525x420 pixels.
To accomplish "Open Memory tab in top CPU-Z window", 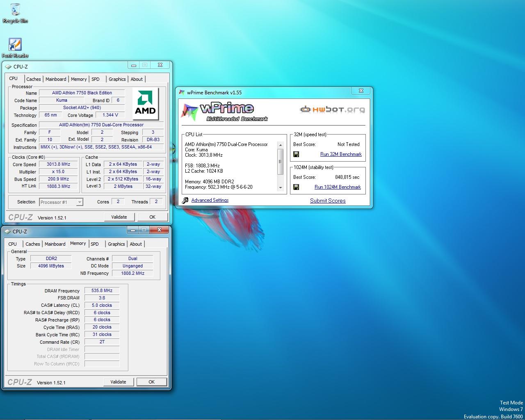I will tap(79, 79).
